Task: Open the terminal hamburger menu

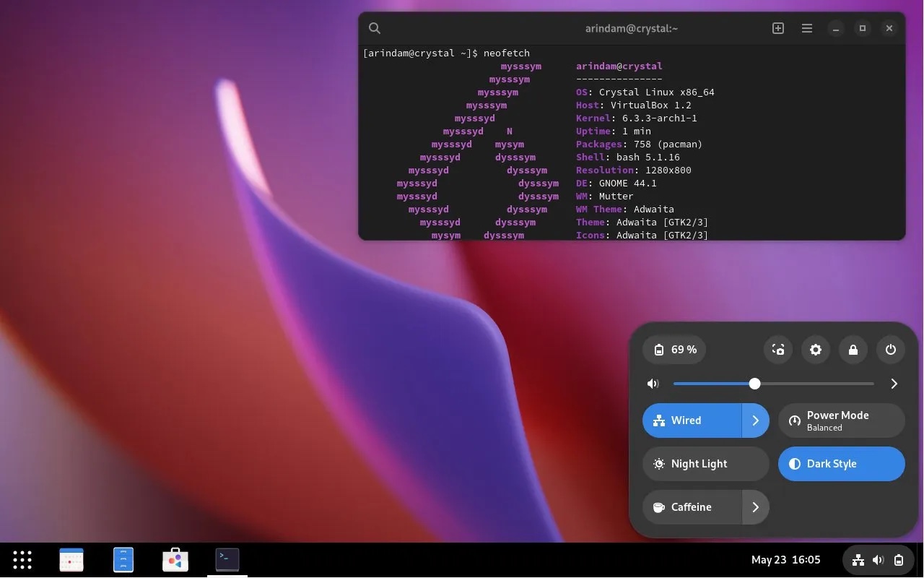Action: click(806, 28)
